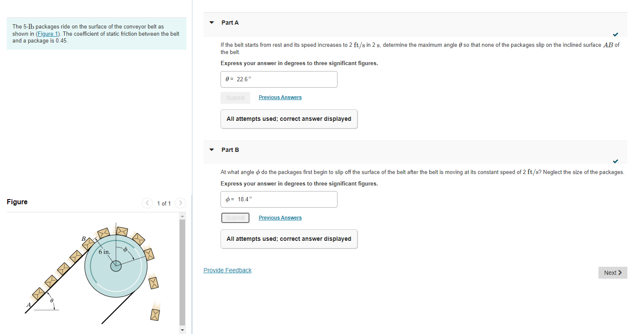Click the green checkmark on Part A header
Viewport: 644px width, 334px height.
pyautogui.click(x=615, y=34)
